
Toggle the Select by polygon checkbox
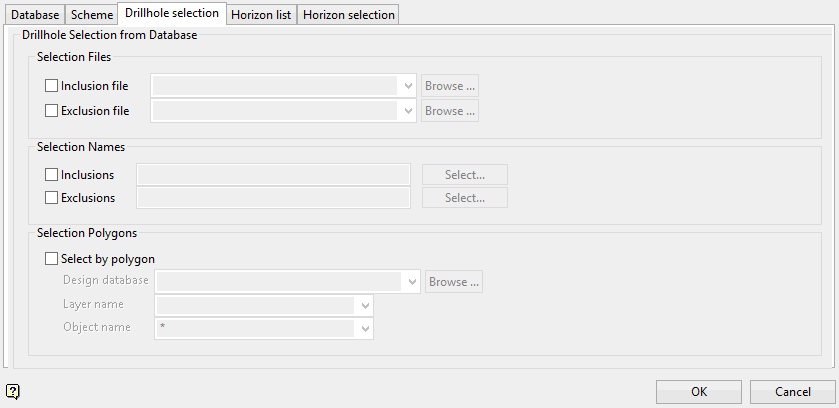click(x=52, y=258)
